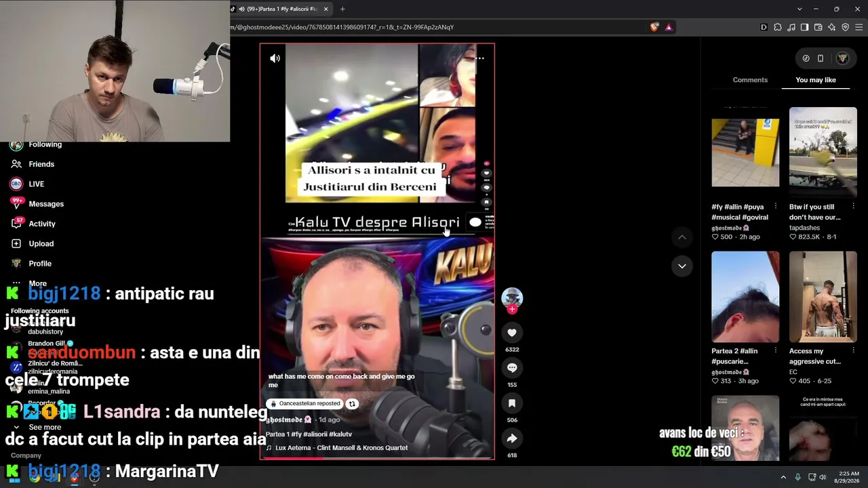Toggle the browser sidebar panel icon
The width and height of the screenshot is (868, 488).
804,27
